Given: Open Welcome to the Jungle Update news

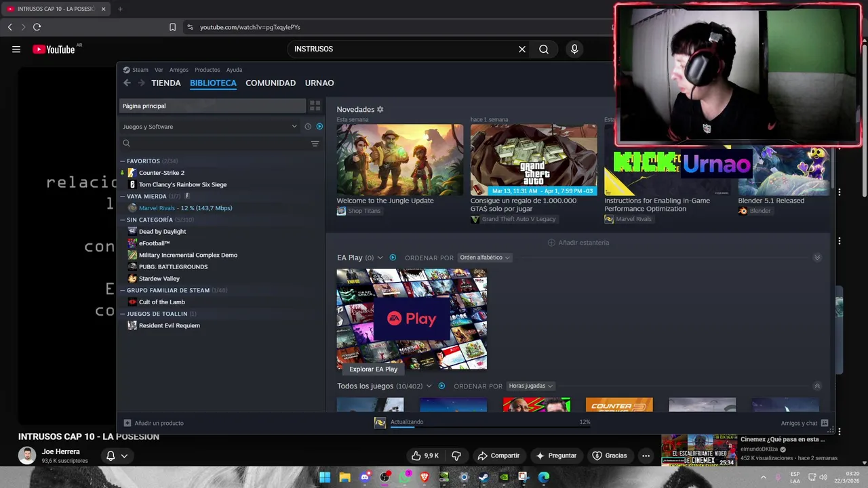Looking at the screenshot, I should tap(400, 169).
